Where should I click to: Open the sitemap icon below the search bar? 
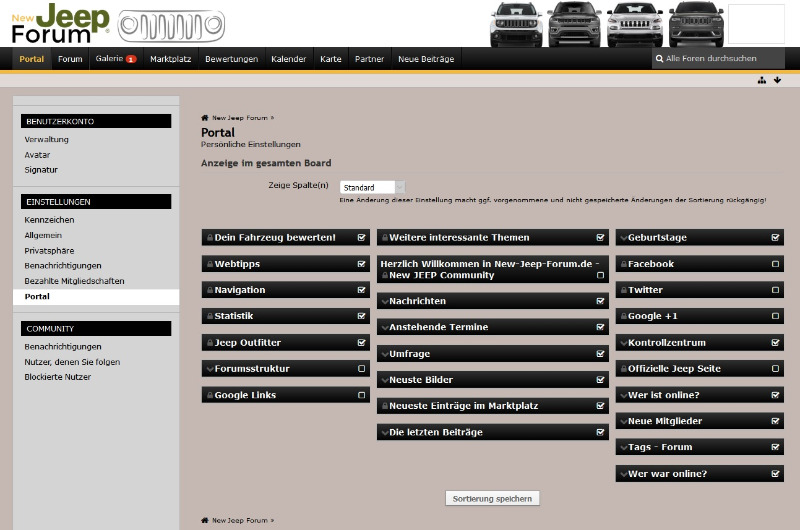pyautogui.click(x=762, y=80)
